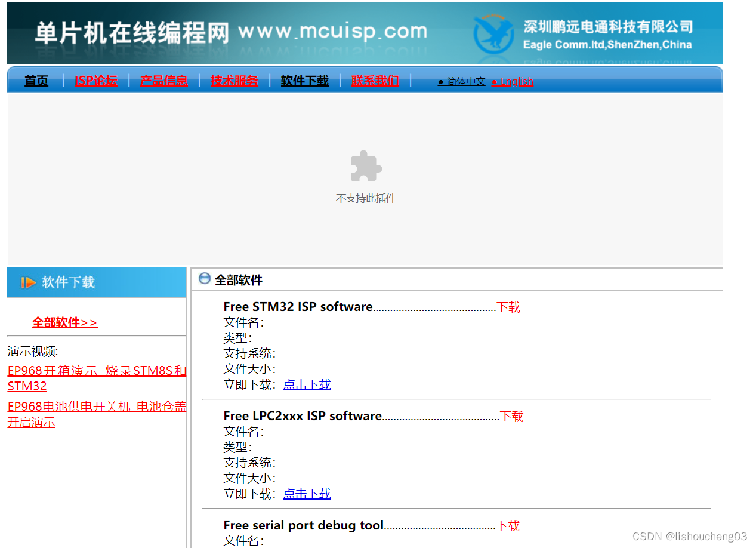Screen dimensions: 756x548
Task: Click 下载 for Free STM32 ISP software
Action: [508, 307]
